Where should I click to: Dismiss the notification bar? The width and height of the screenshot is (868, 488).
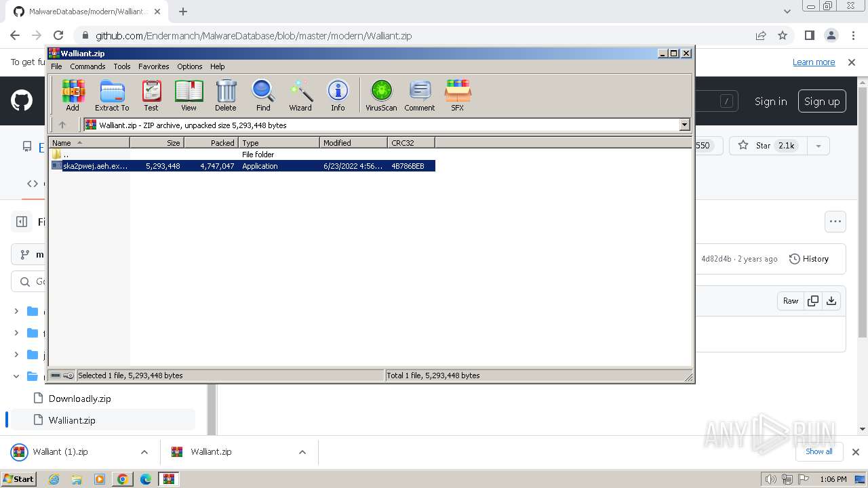tap(852, 62)
